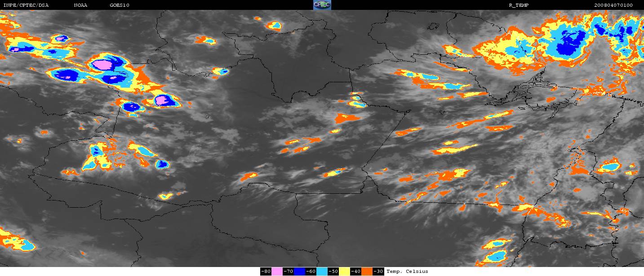Select the R_TEMP product label
The image size is (644, 276).
[x=518, y=5]
